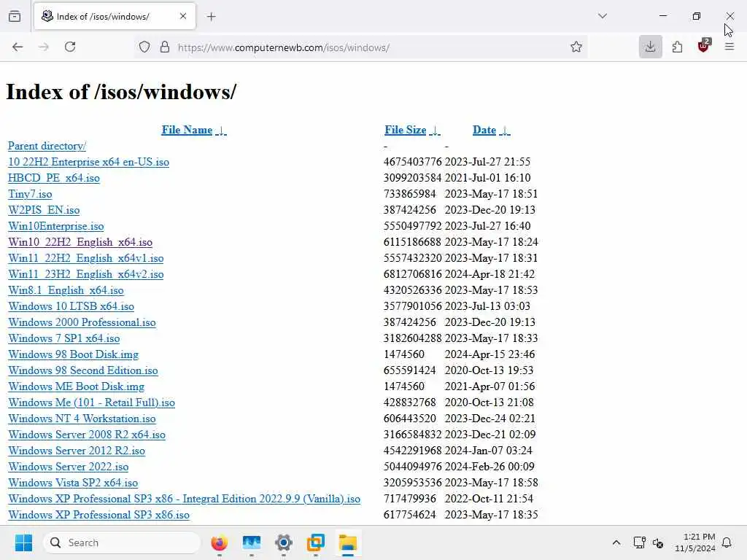Viewport: 747px width, 560px height.
Task: Open the VirtualBox taskbar icon
Action: pyautogui.click(x=315, y=542)
